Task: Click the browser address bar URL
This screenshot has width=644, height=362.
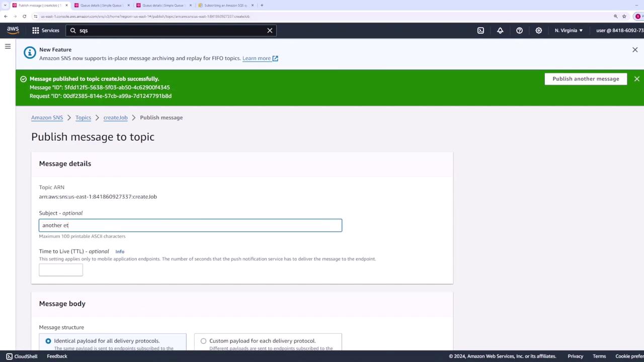Action: pyautogui.click(x=145, y=16)
